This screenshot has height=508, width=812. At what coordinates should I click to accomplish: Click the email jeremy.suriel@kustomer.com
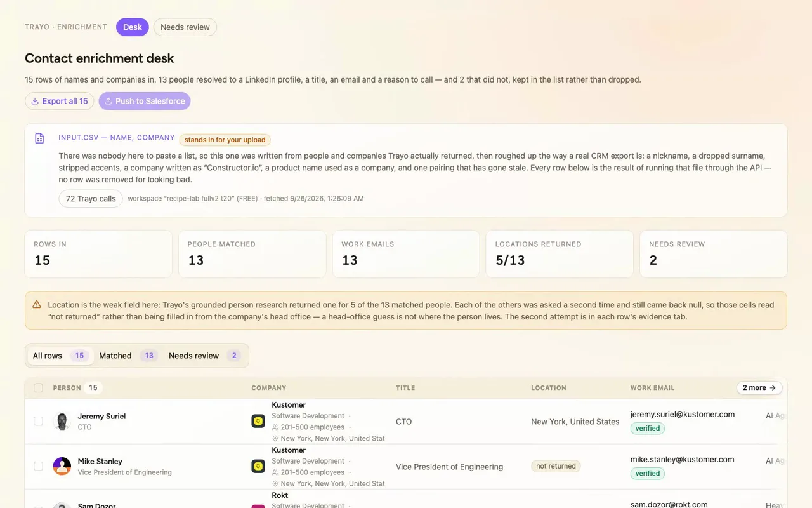click(683, 415)
